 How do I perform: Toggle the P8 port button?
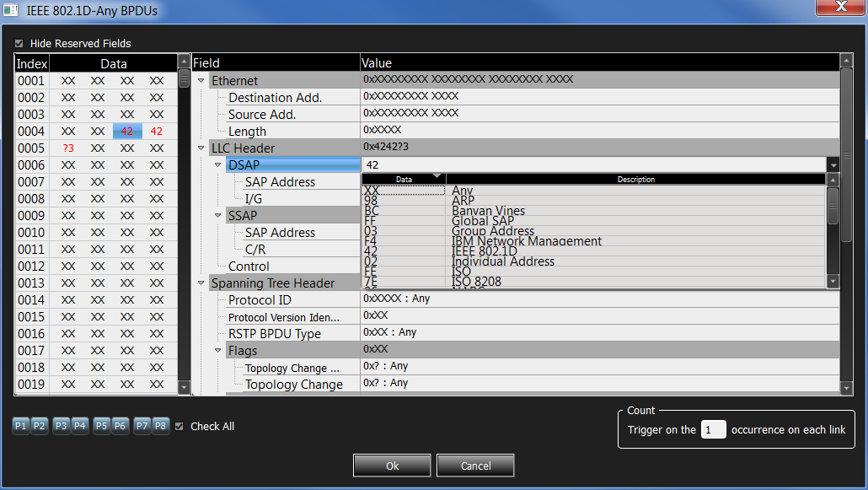point(160,426)
